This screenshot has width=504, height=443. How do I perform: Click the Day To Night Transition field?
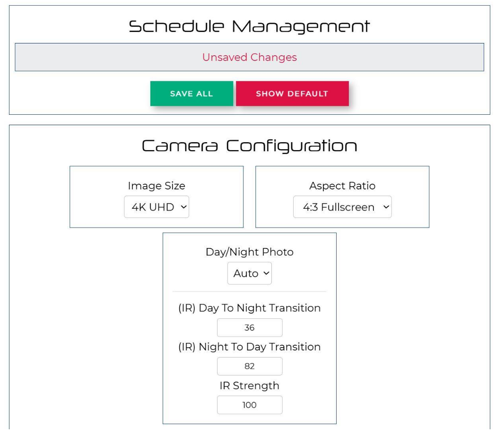249,328
